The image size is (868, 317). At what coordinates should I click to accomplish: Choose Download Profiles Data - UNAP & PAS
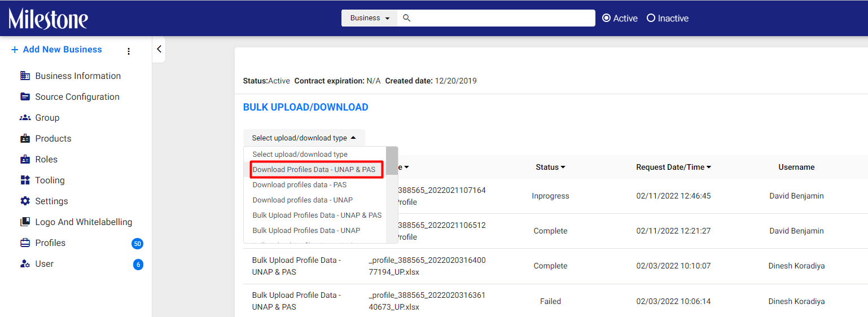click(314, 169)
